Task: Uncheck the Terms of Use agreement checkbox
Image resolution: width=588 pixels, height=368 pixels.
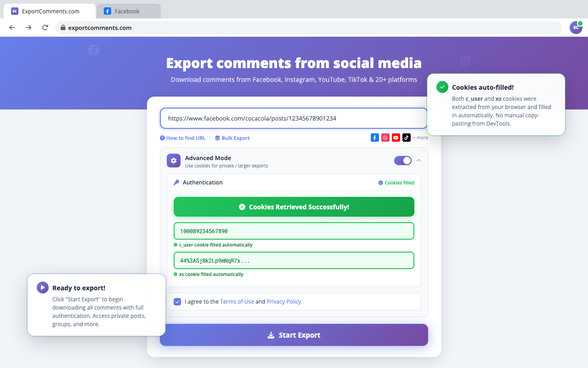Action: [x=177, y=302]
